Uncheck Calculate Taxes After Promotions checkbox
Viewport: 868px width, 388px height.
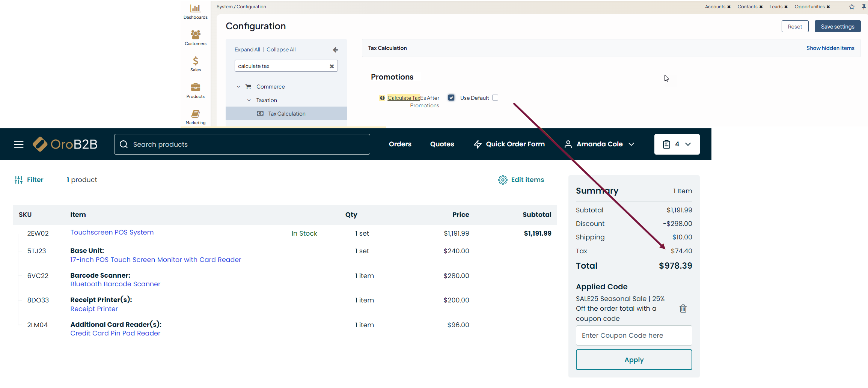[451, 98]
